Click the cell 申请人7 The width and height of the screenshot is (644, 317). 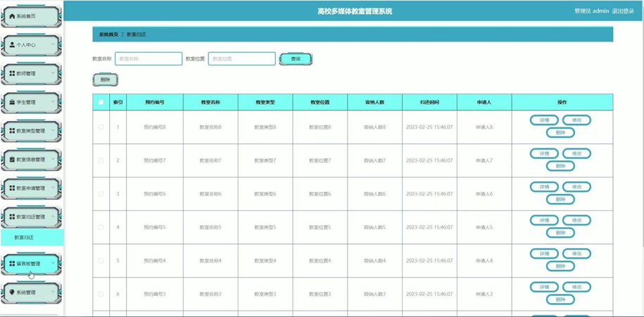tap(484, 160)
